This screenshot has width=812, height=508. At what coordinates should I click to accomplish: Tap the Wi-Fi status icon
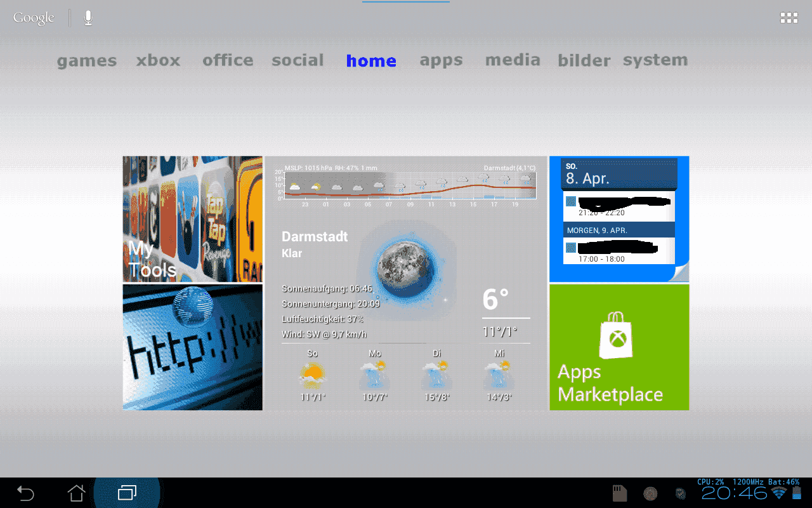tap(778, 493)
